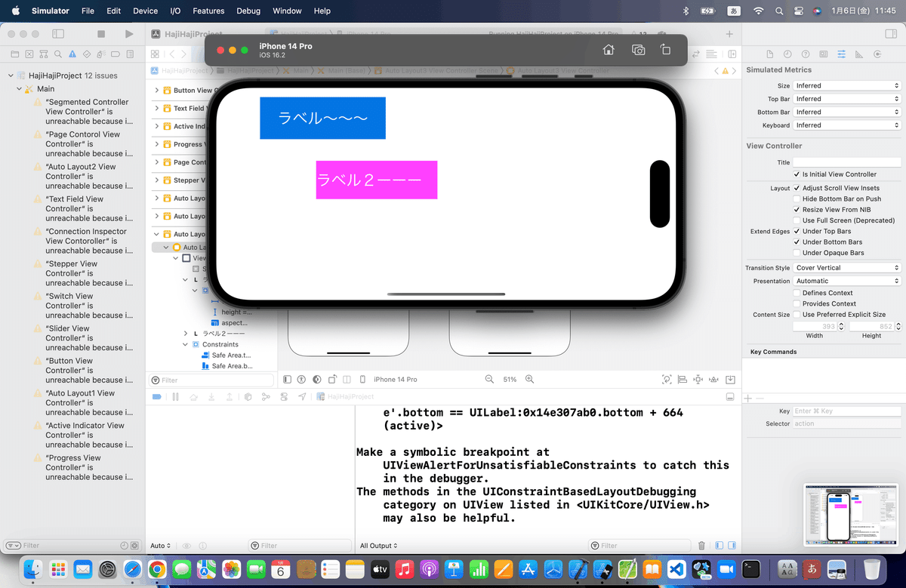Open the Features menu in menu bar
Screen dimensions: 906x588
pos(208,11)
